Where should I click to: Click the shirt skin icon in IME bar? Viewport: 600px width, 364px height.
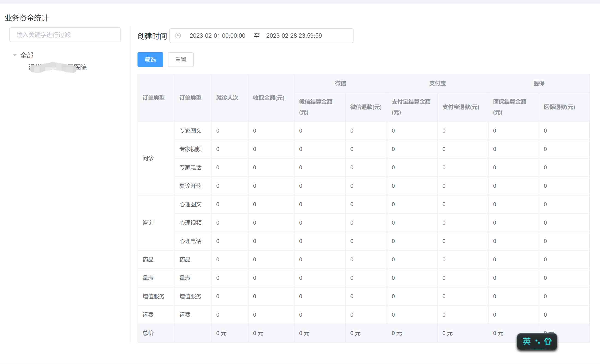pyautogui.click(x=548, y=341)
